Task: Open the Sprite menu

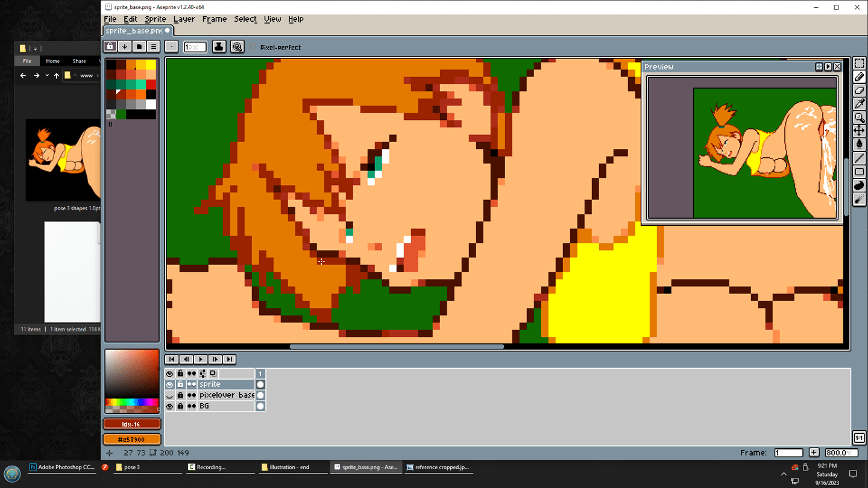Action: click(x=155, y=19)
